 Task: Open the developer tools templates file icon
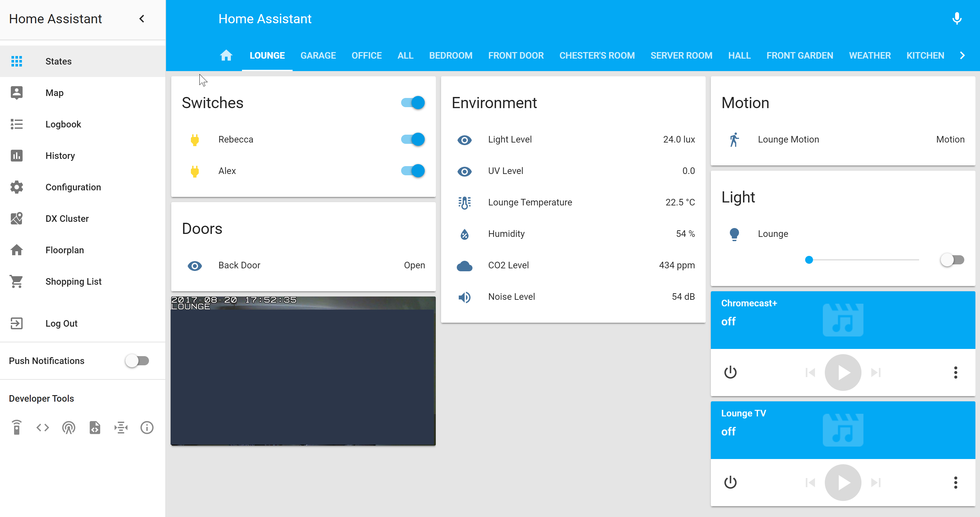click(x=95, y=428)
